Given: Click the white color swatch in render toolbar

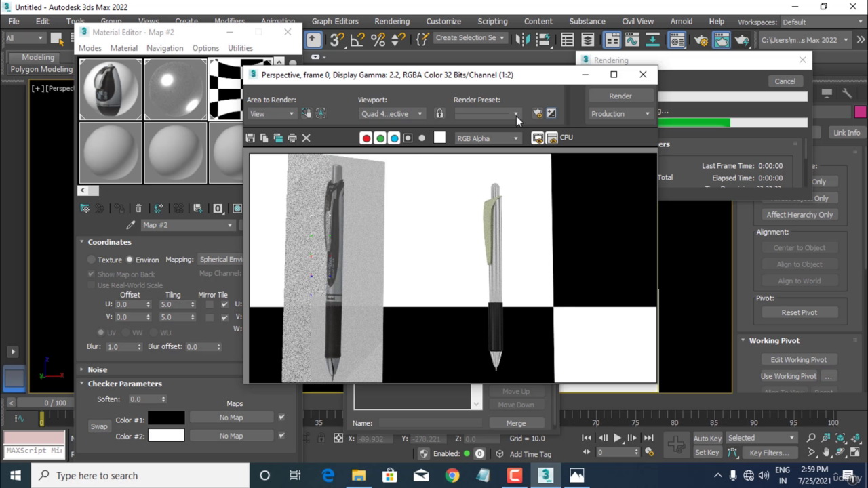Looking at the screenshot, I should tap(439, 138).
